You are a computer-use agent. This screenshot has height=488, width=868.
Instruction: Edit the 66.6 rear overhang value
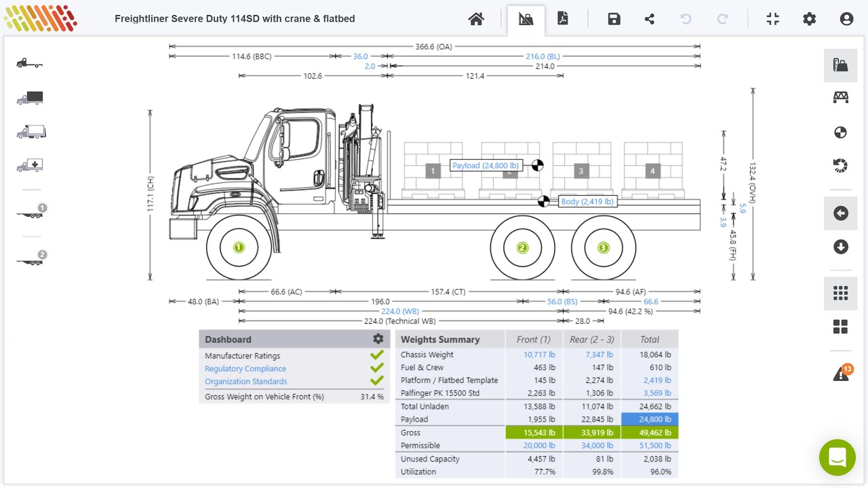pyautogui.click(x=650, y=302)
